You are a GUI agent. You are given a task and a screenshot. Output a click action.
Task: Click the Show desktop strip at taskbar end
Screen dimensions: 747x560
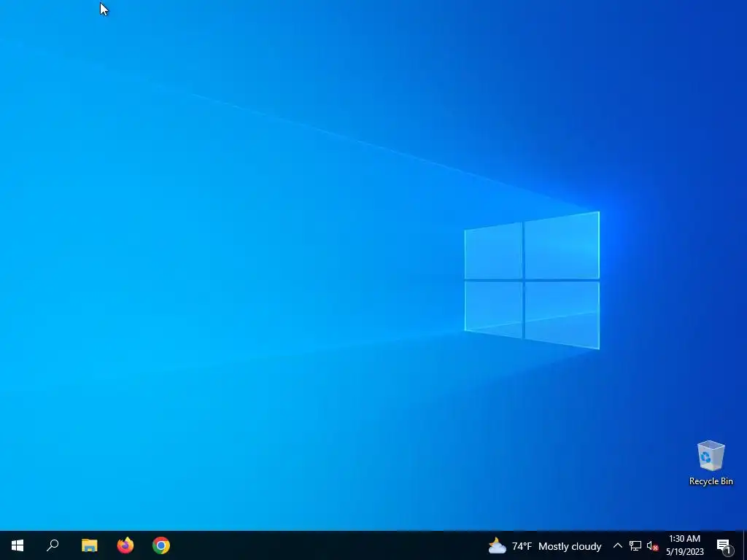tap(745, 545)
